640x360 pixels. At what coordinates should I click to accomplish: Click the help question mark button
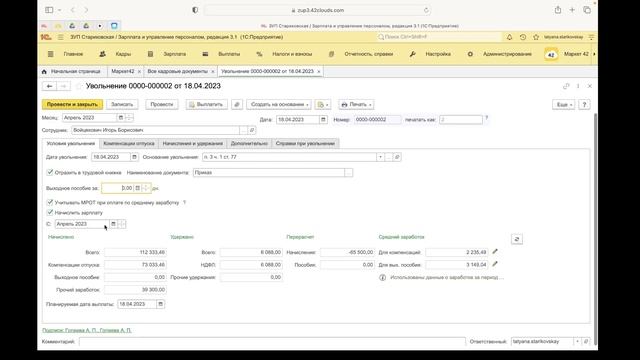coord(584,104)
